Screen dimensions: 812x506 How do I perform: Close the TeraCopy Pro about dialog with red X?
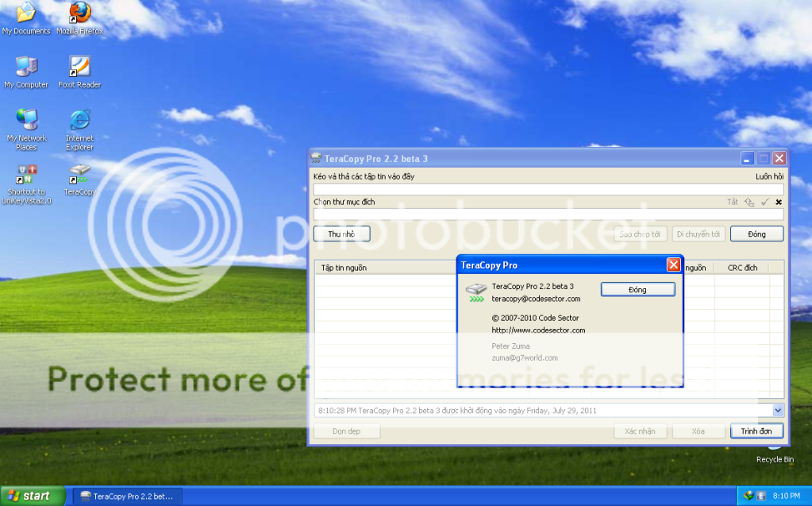pyautogui.click(x=673, y=265)
